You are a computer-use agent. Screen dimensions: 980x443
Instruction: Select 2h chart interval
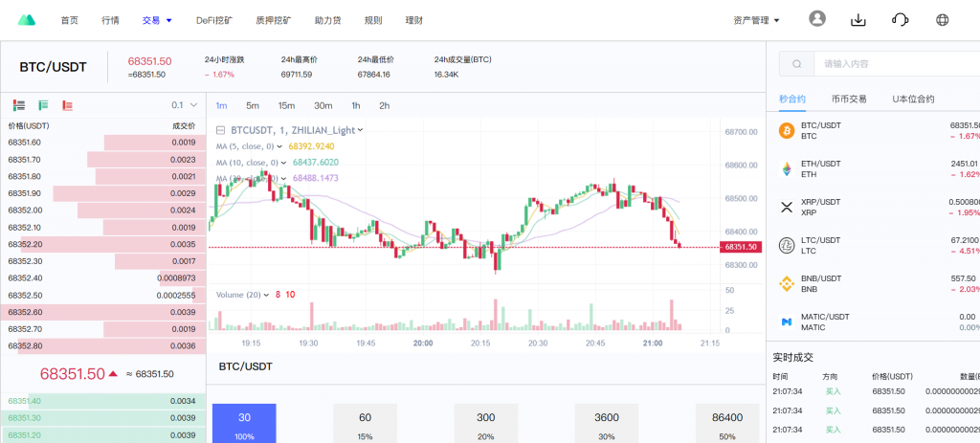click(385, 105)
